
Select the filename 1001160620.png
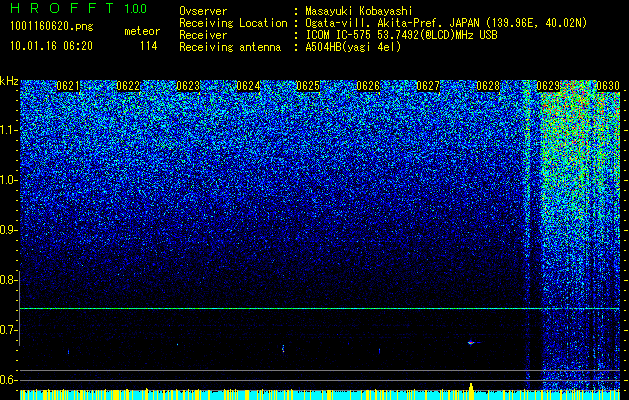coord(52,26)
